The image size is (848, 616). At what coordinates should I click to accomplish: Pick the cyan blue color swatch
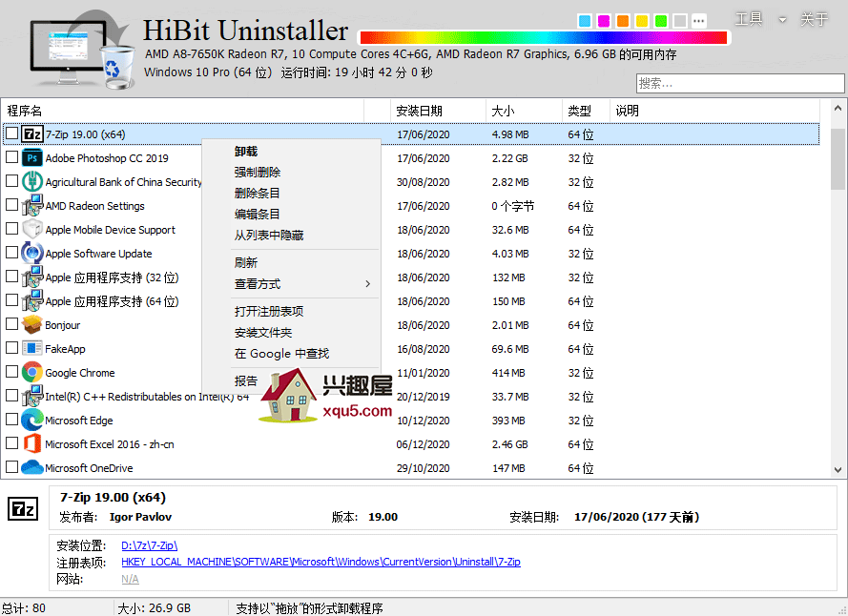[x=585, y=21]
